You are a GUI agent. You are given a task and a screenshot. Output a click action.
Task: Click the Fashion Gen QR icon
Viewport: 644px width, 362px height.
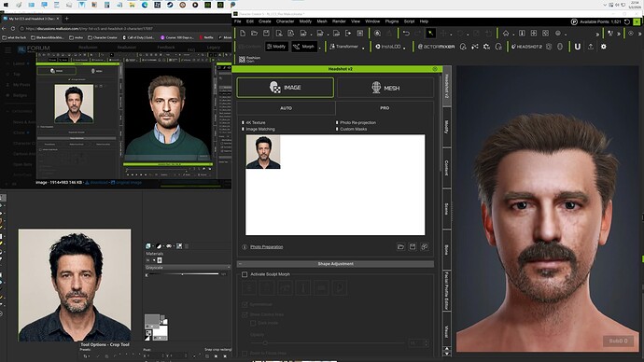[x=242, y=60]
